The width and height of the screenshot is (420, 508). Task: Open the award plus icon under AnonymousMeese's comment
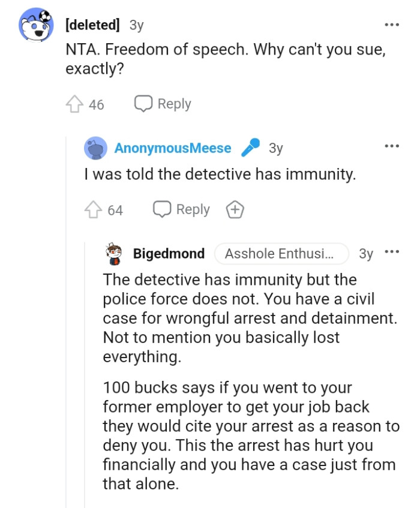(x=235, y=209)
